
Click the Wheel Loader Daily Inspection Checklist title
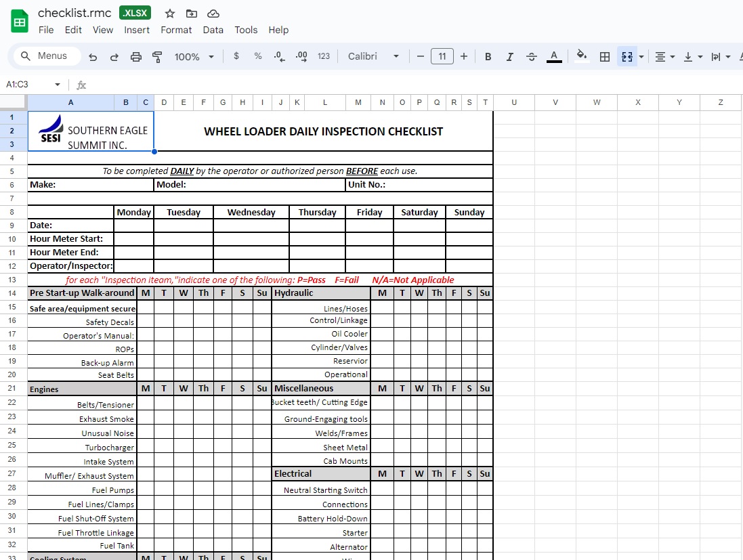(324, 132)
